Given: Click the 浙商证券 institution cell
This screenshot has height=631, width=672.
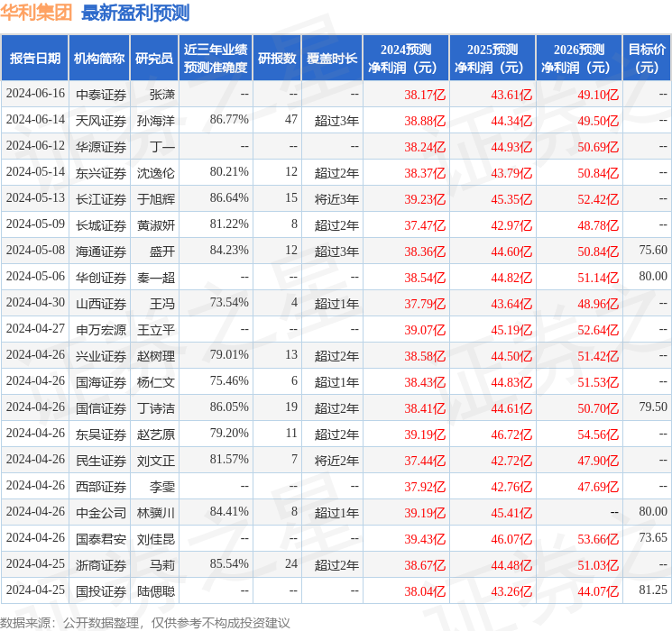Looking at the screenshot, I should click(x=101, y=565).
